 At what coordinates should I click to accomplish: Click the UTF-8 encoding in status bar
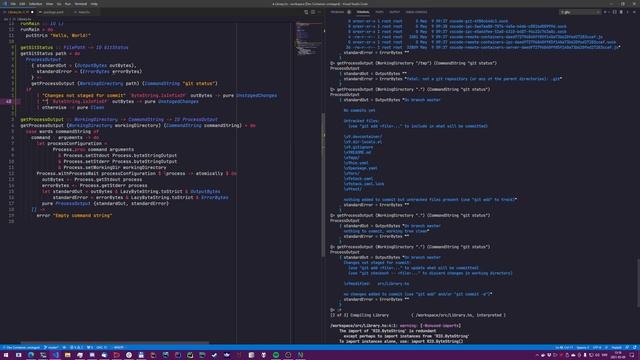(597, 347)
